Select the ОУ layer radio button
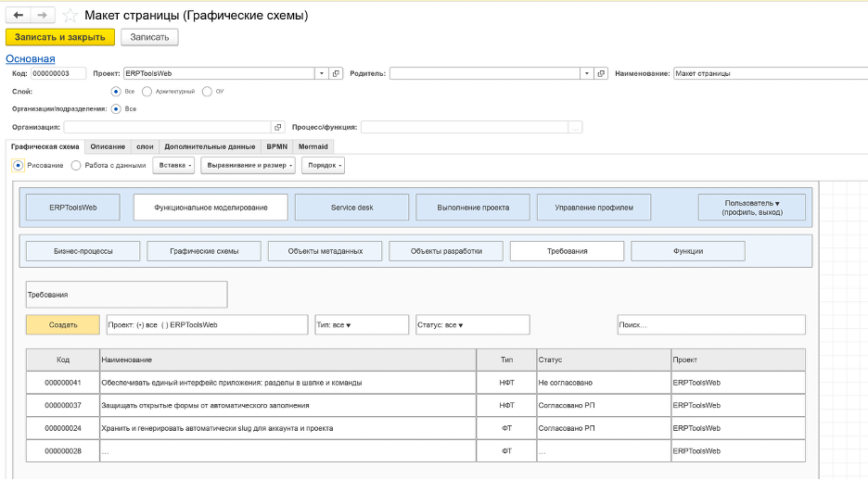The image size is (868, 480). pos(207,92)
